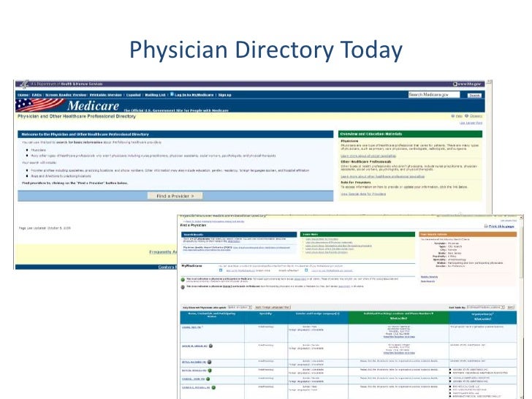Click the MyMedicare login icon in top navigation

pos(172,94)
